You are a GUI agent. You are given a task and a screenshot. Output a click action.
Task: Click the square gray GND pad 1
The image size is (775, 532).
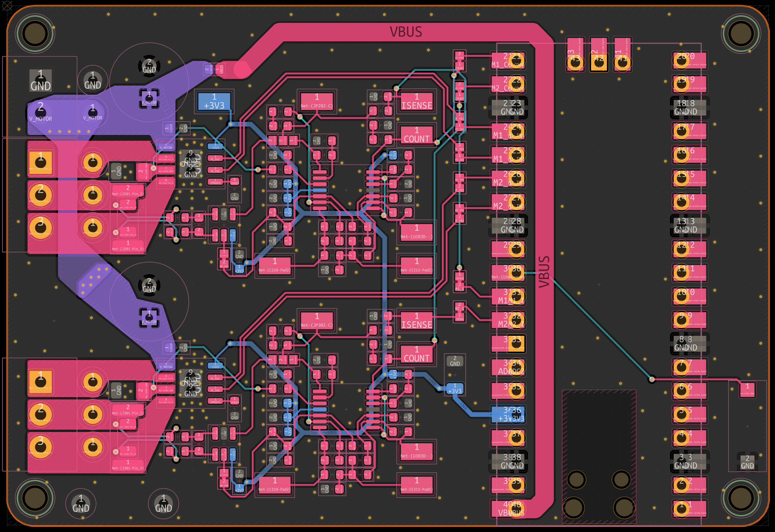tap(41, 80)
